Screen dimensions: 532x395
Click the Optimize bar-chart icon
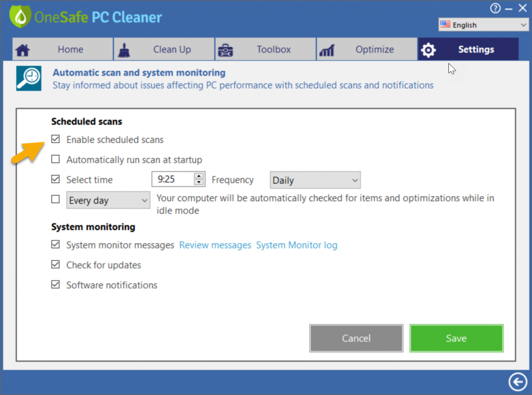click(x=327, y=49)
